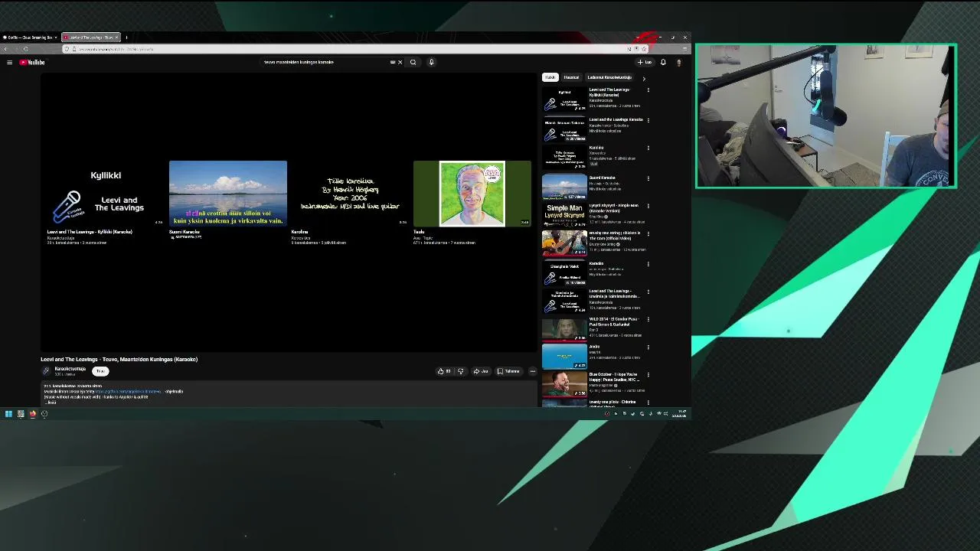
Task: Open the account avatar menu
Action: coord(678,62)
